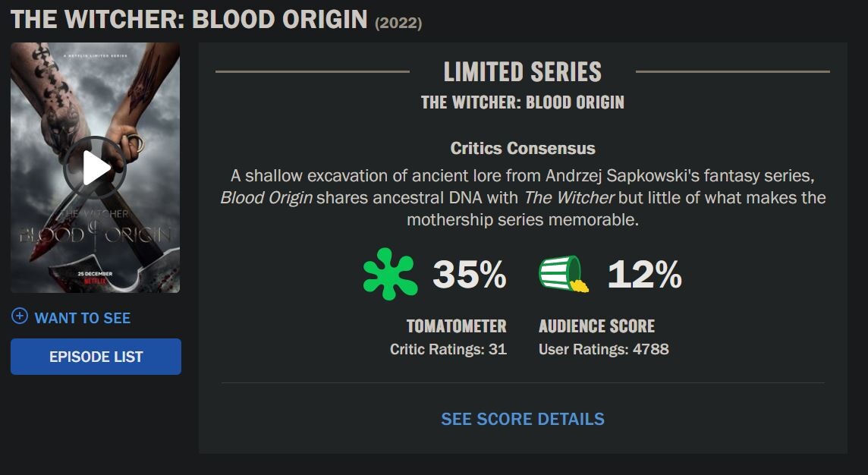Click the spilled popcorn bucket icon

[x=563, y=274]
